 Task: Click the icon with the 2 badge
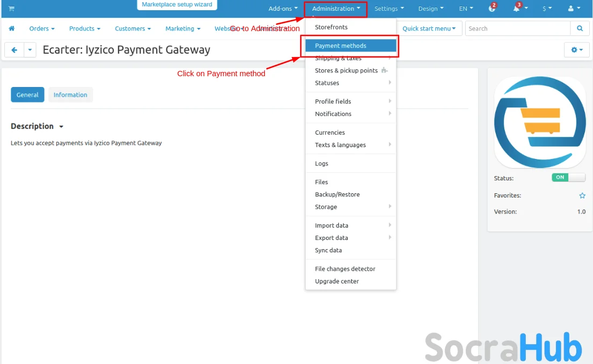492,8
